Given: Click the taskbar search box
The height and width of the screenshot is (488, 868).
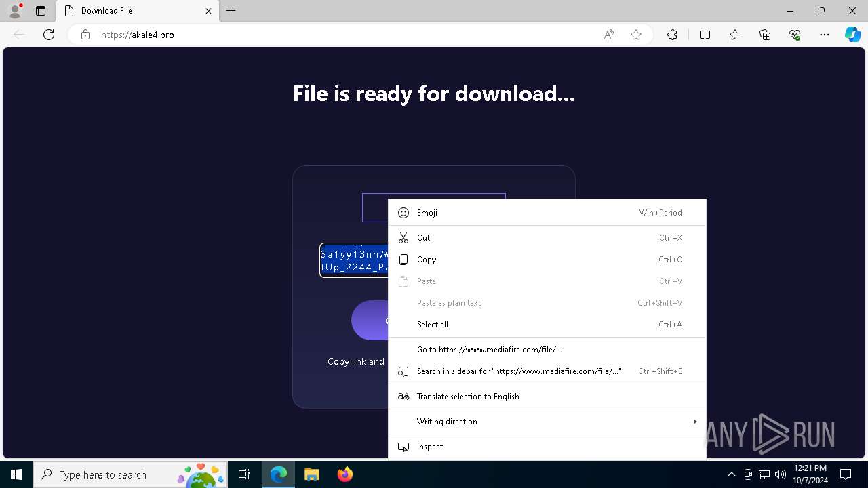Looking at the screenshot, I should (x=130, y=474).
